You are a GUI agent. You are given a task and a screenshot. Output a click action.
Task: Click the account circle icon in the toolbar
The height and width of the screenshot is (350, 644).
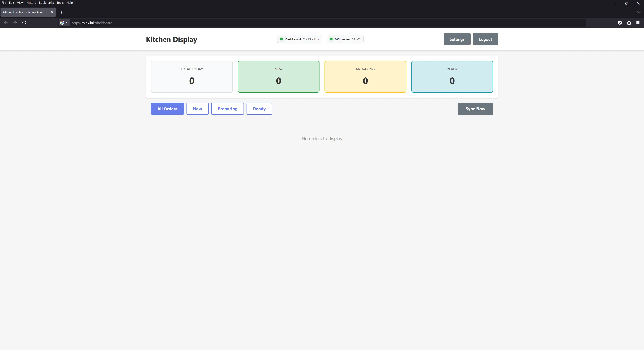(x=620, y=23)
